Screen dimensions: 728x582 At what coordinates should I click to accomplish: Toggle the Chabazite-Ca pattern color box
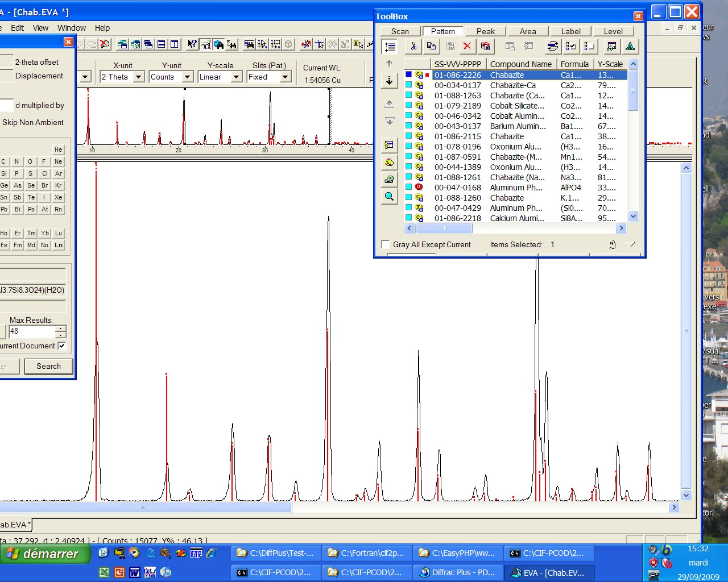[x=408, y=85]
